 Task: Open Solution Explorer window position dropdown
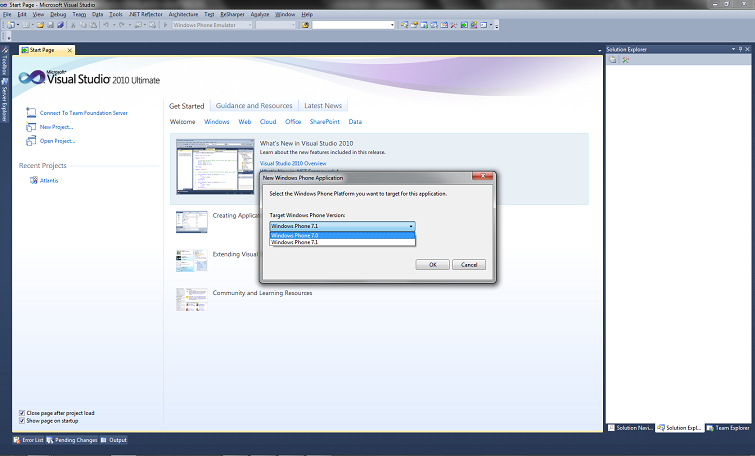tap(733, 49)
